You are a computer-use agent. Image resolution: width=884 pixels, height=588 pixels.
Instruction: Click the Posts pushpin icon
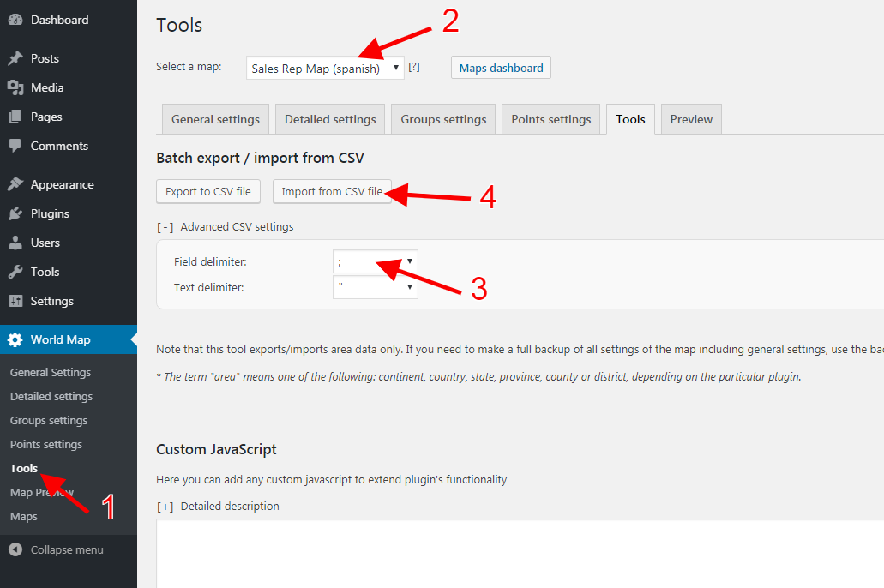pos(15,58)
